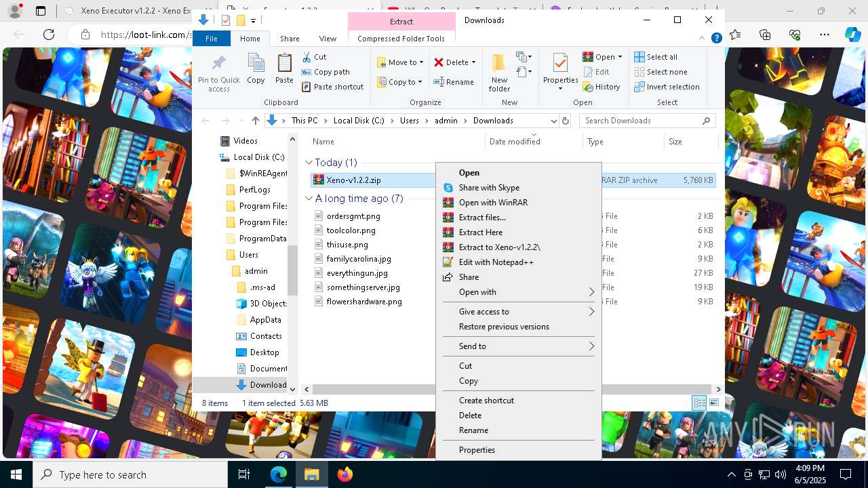
Task: Switch to the View ribbon tab
Action: [328, 39]
